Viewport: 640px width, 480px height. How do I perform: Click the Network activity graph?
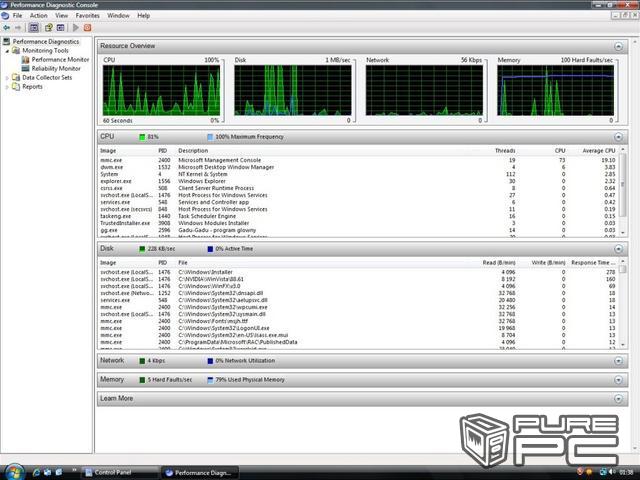(424, 91)
